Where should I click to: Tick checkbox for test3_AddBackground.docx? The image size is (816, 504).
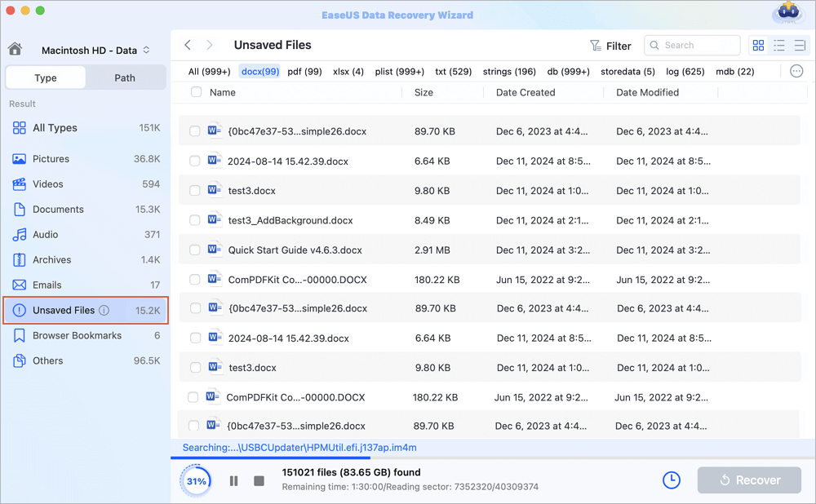(x=195, y=220)
